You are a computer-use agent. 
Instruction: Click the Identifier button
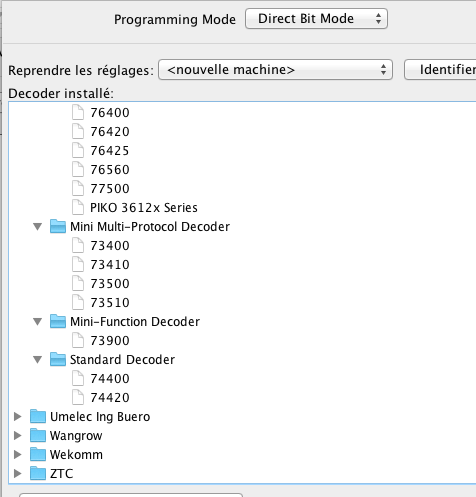(x=440, y=70)
